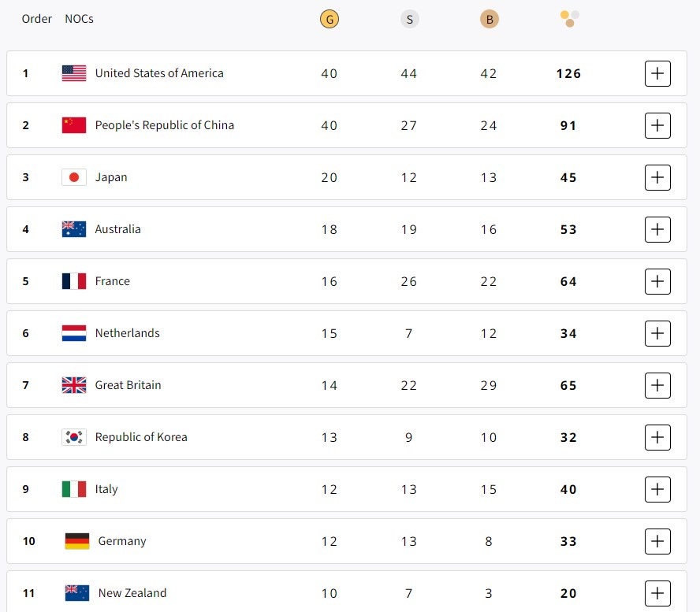Select the Italy country name

[x=106, y=489]
